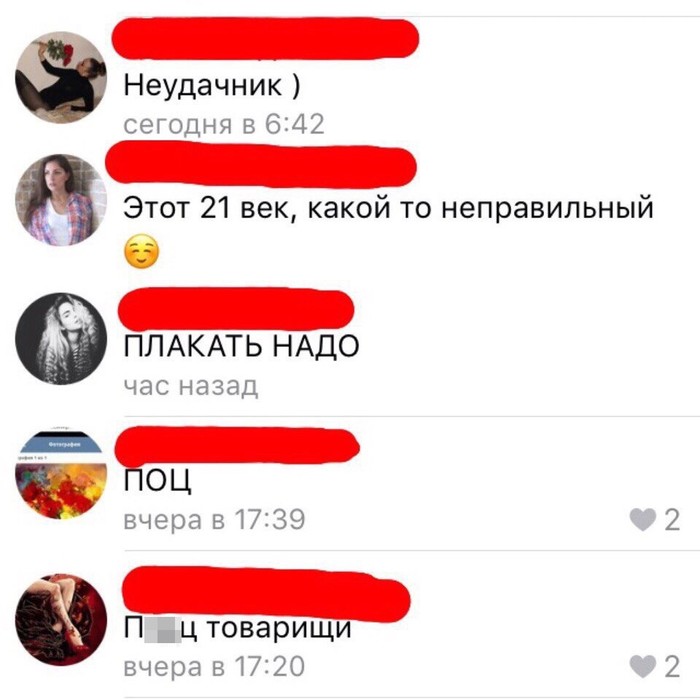This screenshot has height=700, width=700.
Task: Like the comment posted at 17:20
Action: 642,667
